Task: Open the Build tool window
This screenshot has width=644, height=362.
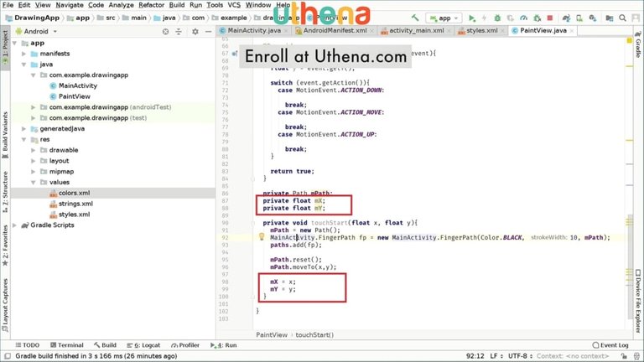Action: tap(105, 345)
